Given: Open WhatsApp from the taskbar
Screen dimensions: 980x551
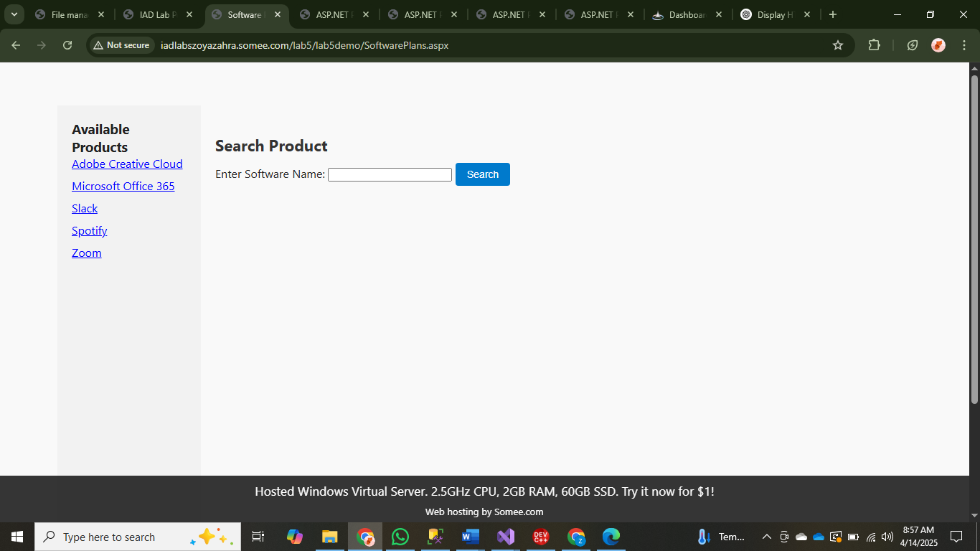Looking at the screenshot, I should (x=400, y=537).
